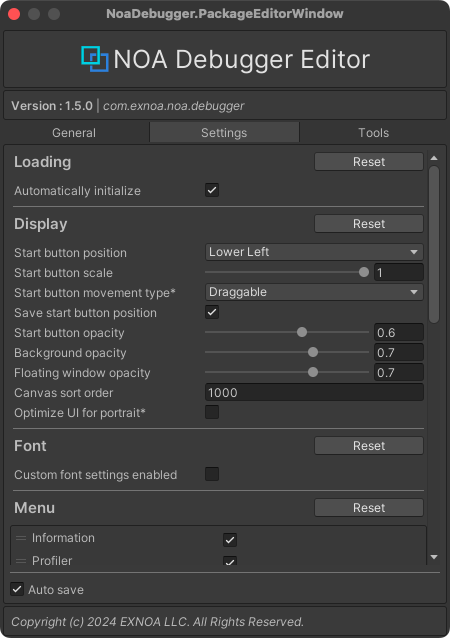Click the Start button opacity slider
The width and height of the screenshot is (450, 638).
tap(287, 332)
